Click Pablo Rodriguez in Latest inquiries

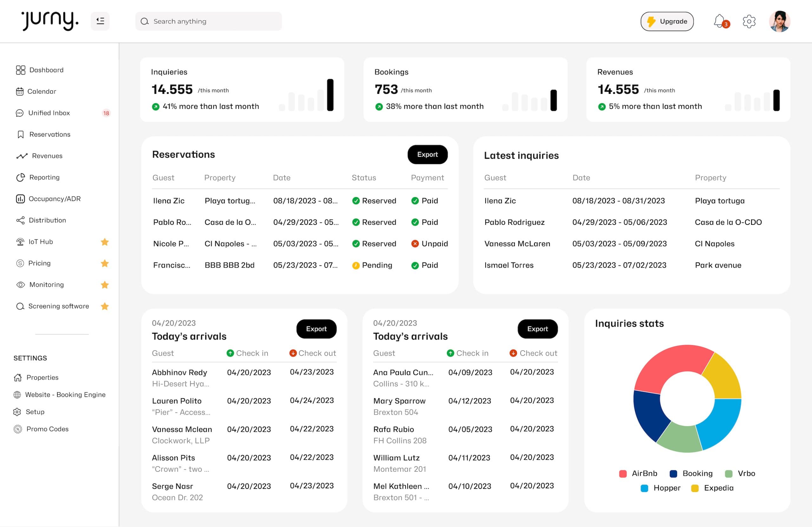point(514,222)
